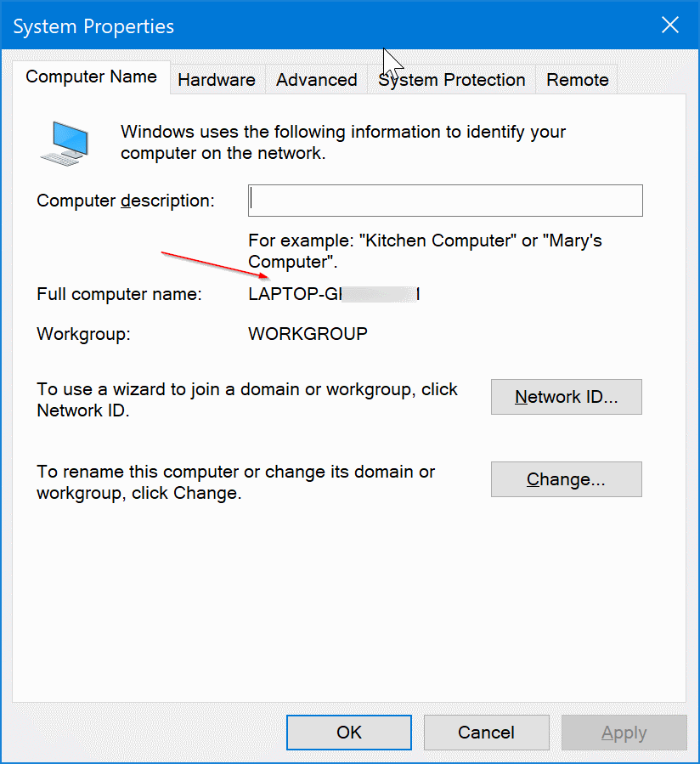Click the disabled Apply button
Viewport: 700px width, 764px height.
point(624,732)
